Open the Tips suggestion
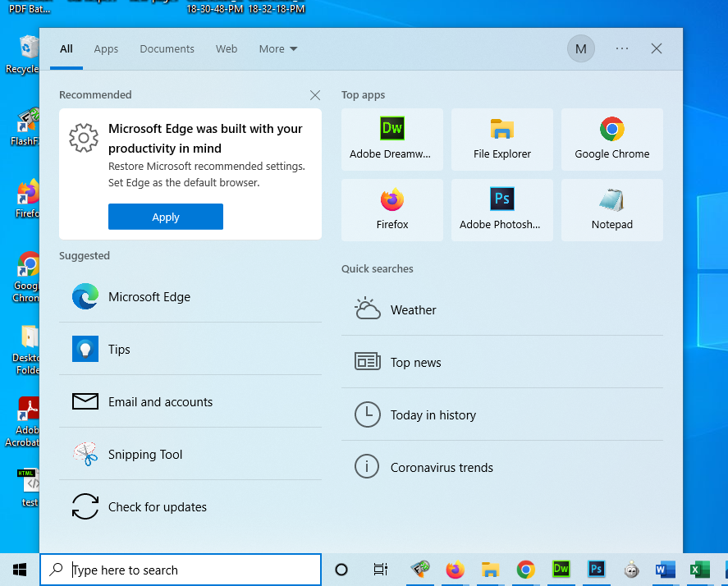The height and width of the screenshot is (586, 728). [x=190, y=349]
